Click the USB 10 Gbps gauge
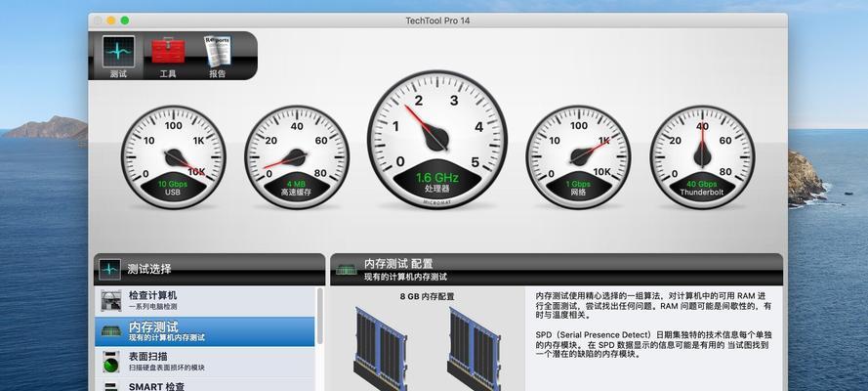 pyautogui.click(x=173, y=157)
